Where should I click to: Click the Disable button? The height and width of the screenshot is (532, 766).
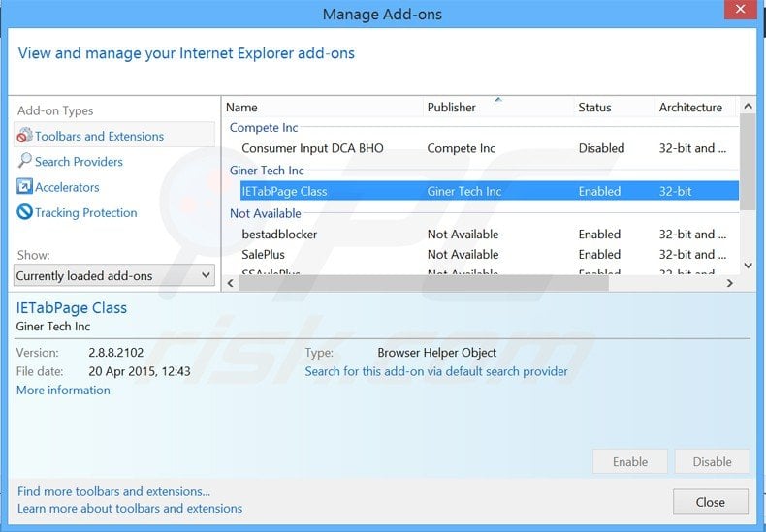pos(713,461)
